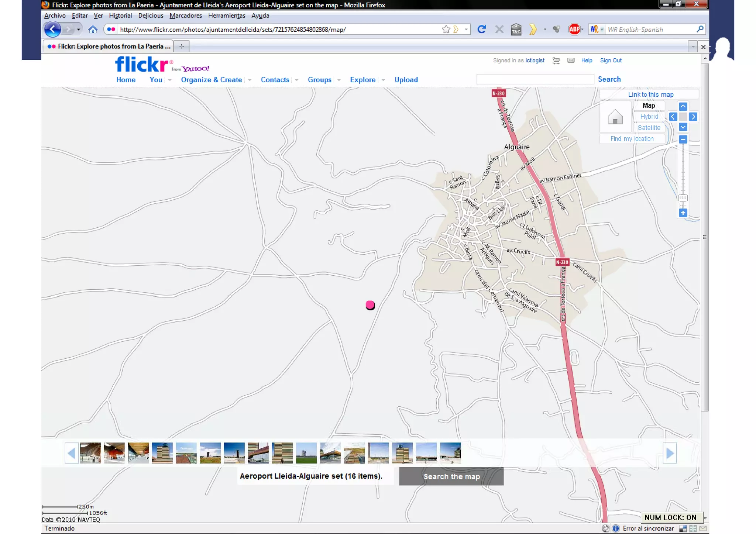
Task: Expand the You menu dropdown arrow
Action: pyautogui.click(x=170, y=80)
